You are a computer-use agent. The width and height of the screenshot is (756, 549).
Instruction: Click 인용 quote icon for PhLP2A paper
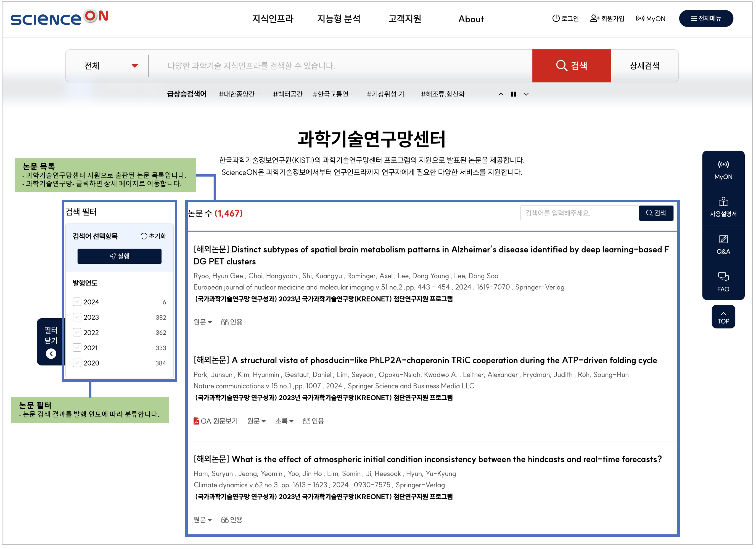(x=313, y=422)
